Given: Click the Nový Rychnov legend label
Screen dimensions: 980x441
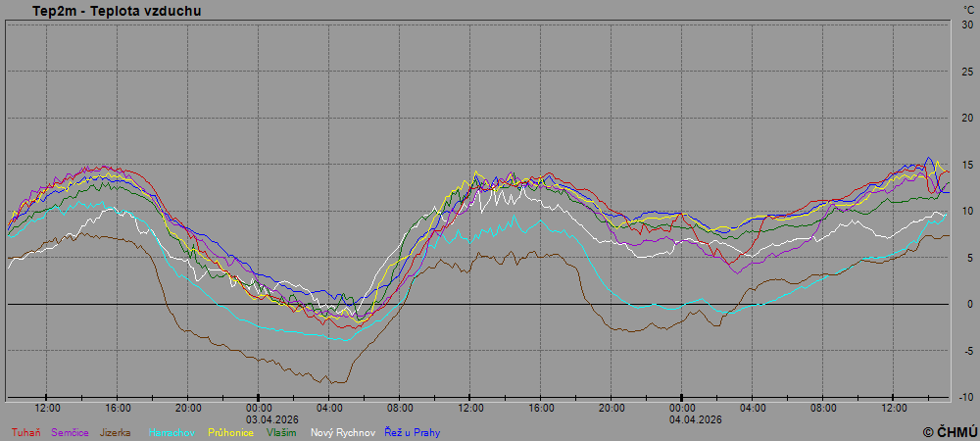Looking at the screenshot, I should [343, 432].
